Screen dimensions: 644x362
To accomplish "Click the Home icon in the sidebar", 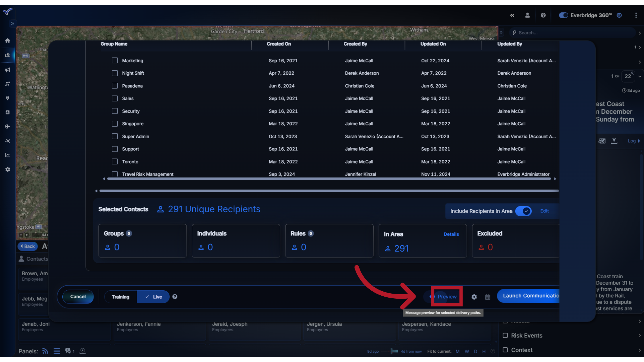I will pos(7,40).
